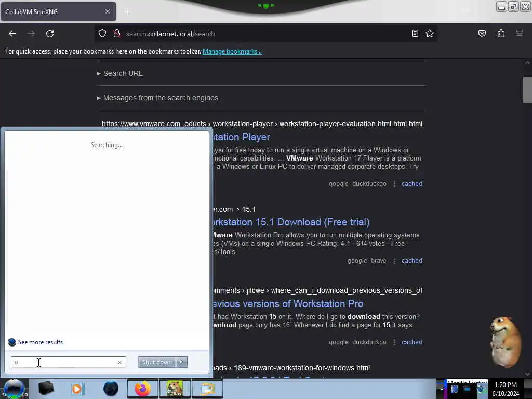Open options dots beside google brave

(x=394, y=261)
